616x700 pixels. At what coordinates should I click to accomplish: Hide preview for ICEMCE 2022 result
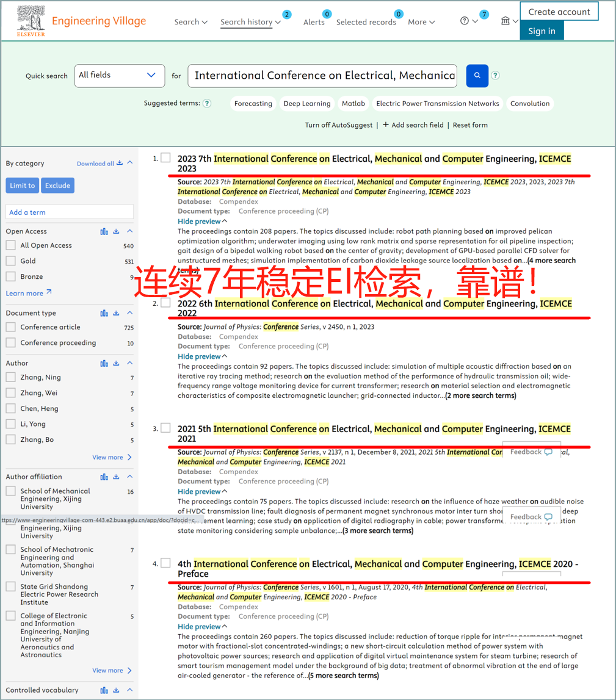pos(202,356)
